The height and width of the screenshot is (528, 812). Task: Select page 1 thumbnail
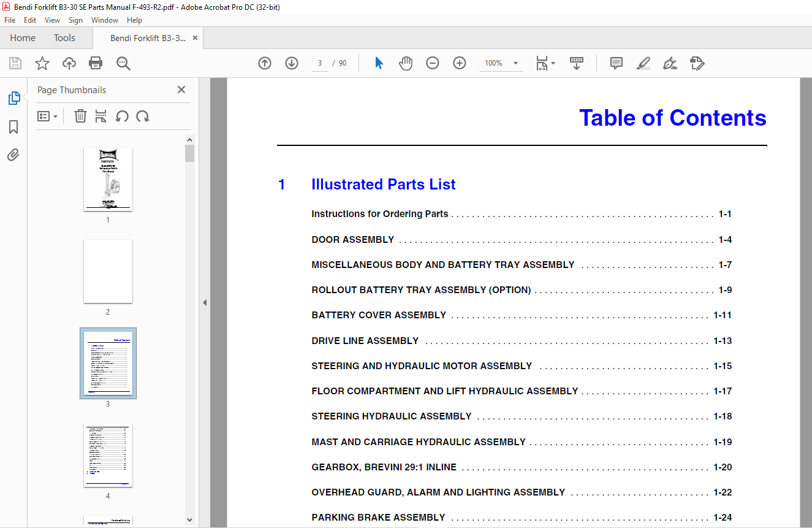[108, 180]
